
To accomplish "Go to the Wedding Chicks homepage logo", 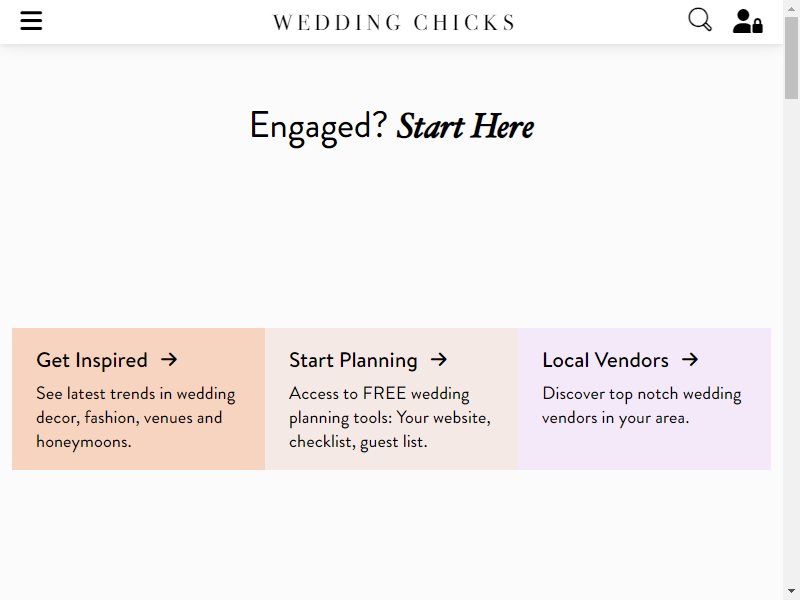I will (x=393, y=22).
